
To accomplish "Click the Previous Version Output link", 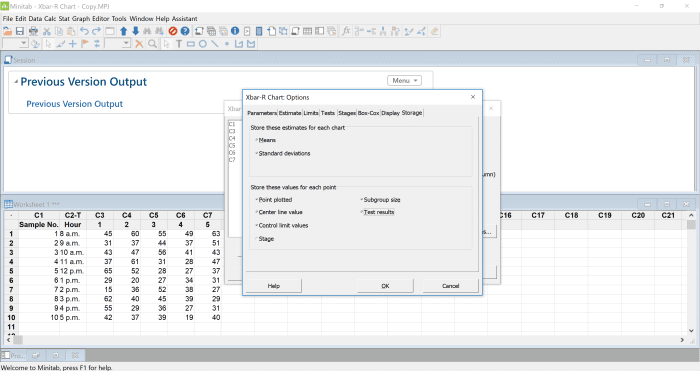I will tap(75, 104).
